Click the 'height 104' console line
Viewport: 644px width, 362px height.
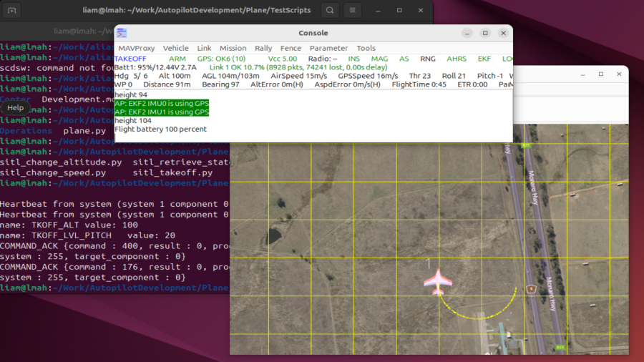[132, 121]
